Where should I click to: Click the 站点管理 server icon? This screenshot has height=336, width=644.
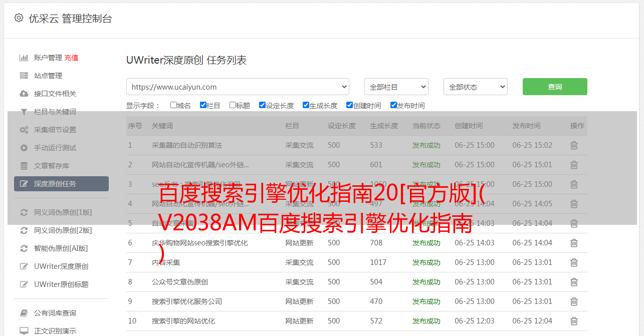(24, 76)
